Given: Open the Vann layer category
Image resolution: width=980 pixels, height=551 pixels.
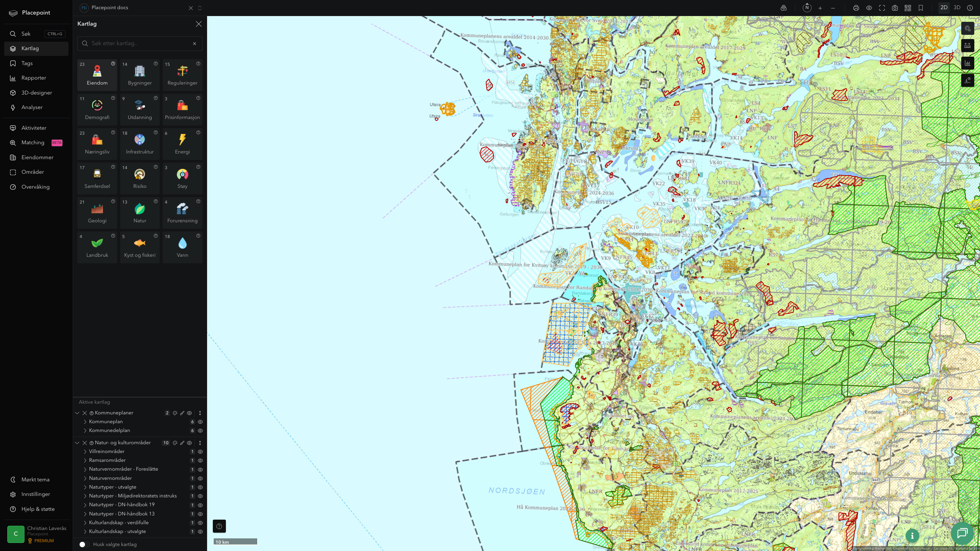Looking at the screenshot, I should pos(182,247).
